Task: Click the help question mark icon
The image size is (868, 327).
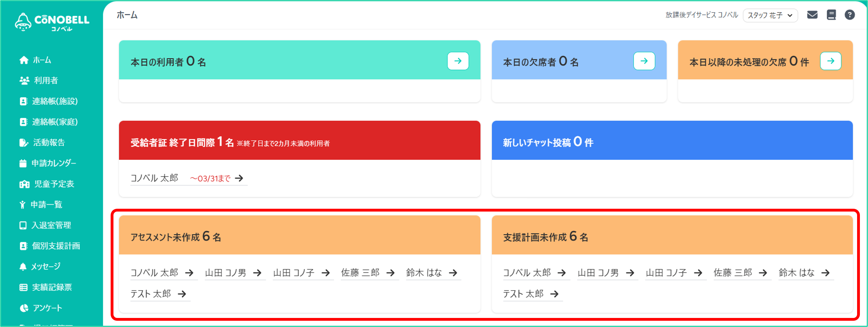Action: (x=850, y=15)
